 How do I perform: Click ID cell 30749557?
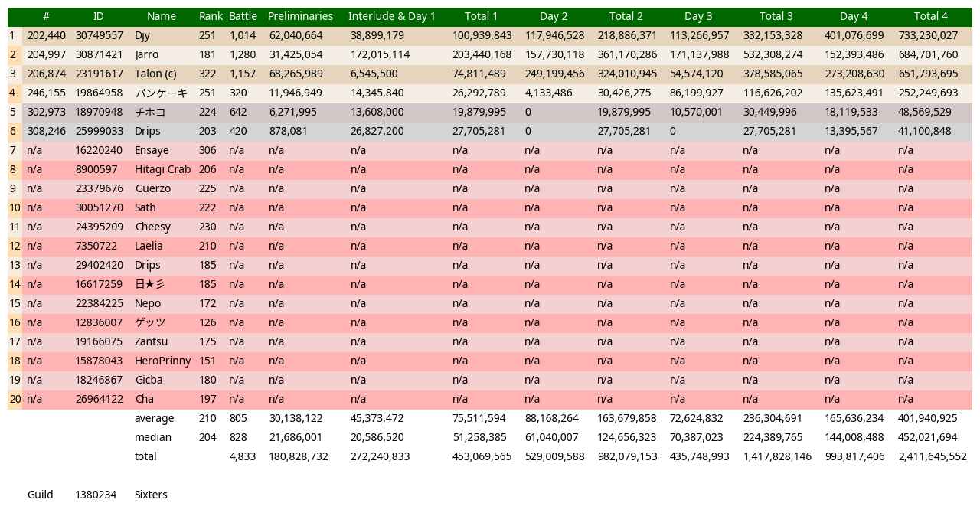[x=99, y=35]
